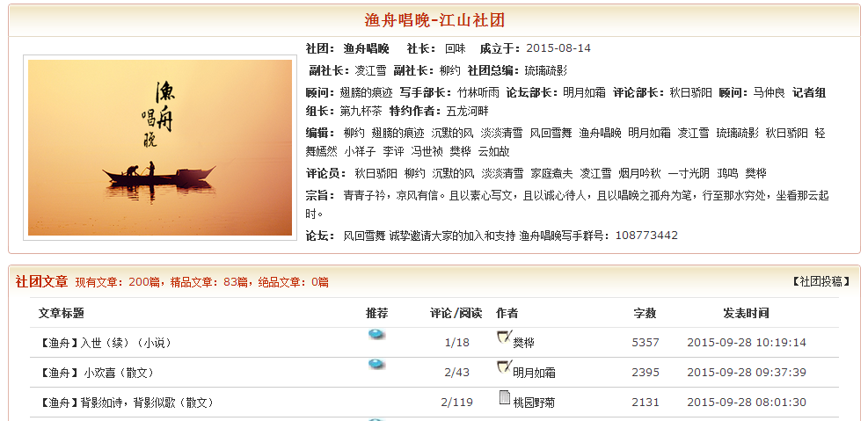868x421 pixels.
Task: Open 特约作者 五龙河畔 profile
Action: click(468, 112)
